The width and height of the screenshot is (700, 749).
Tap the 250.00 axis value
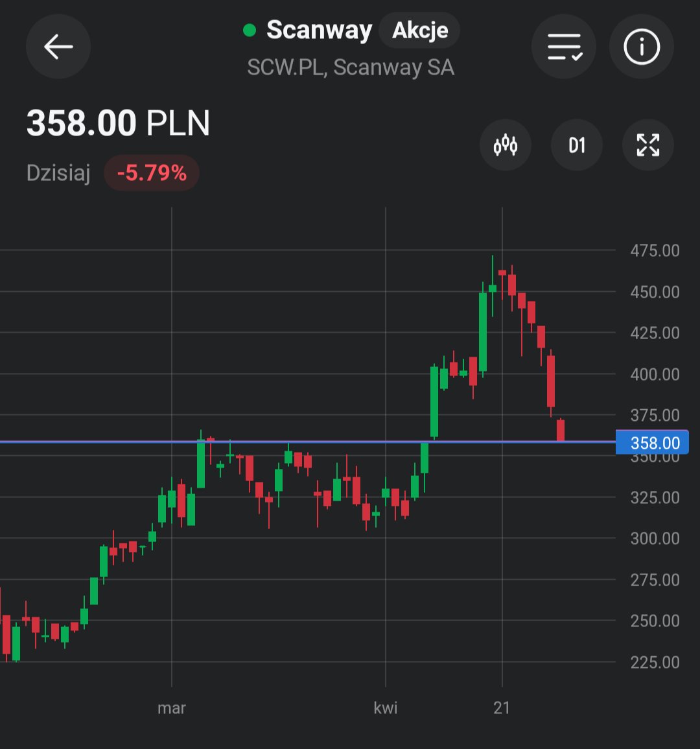point(655,621)
